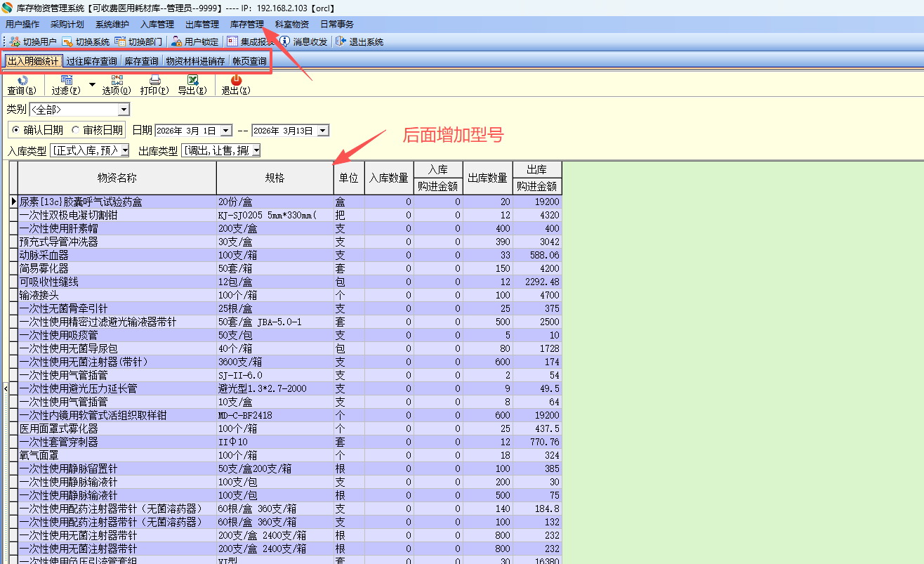This screenshot has width=924, height=564.
Task: Click the 入库数量 column header
Action: coord(389,178)
